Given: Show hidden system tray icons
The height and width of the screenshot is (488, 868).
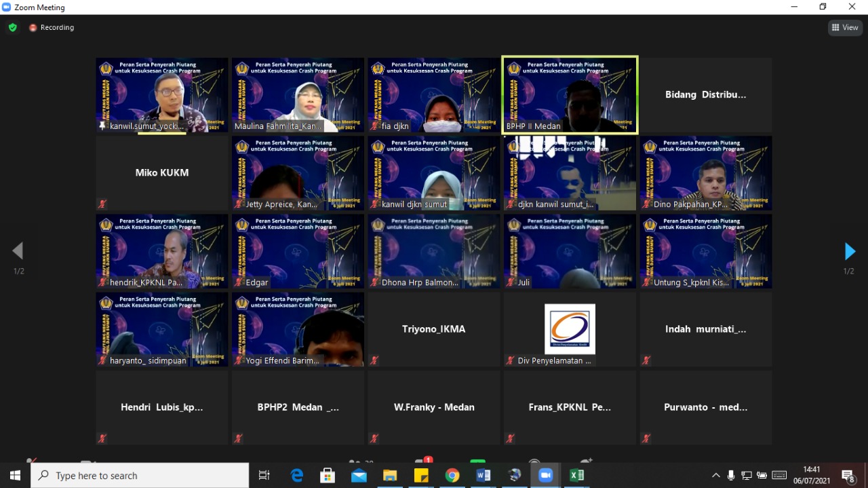Looking at the screenshot, I should (x=715, y=476).
